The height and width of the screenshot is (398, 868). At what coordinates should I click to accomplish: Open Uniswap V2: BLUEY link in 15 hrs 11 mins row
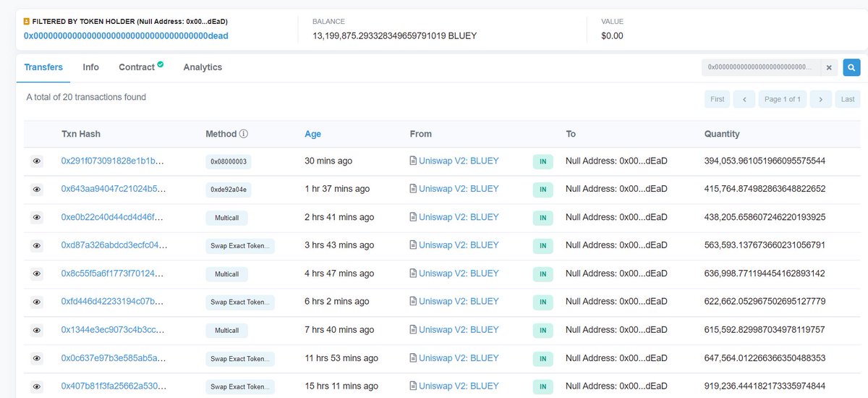(x=459, y=386)
